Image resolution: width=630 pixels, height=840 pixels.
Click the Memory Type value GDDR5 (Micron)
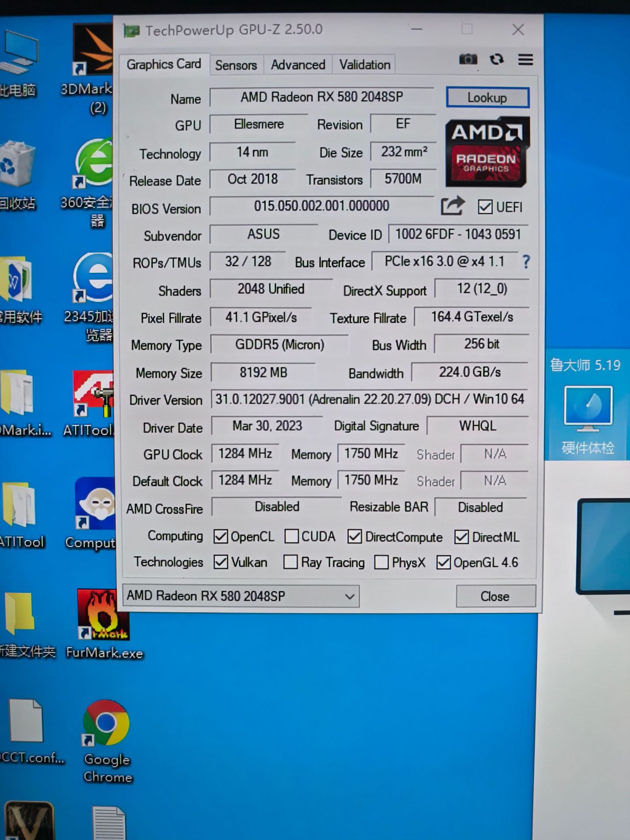280,344
